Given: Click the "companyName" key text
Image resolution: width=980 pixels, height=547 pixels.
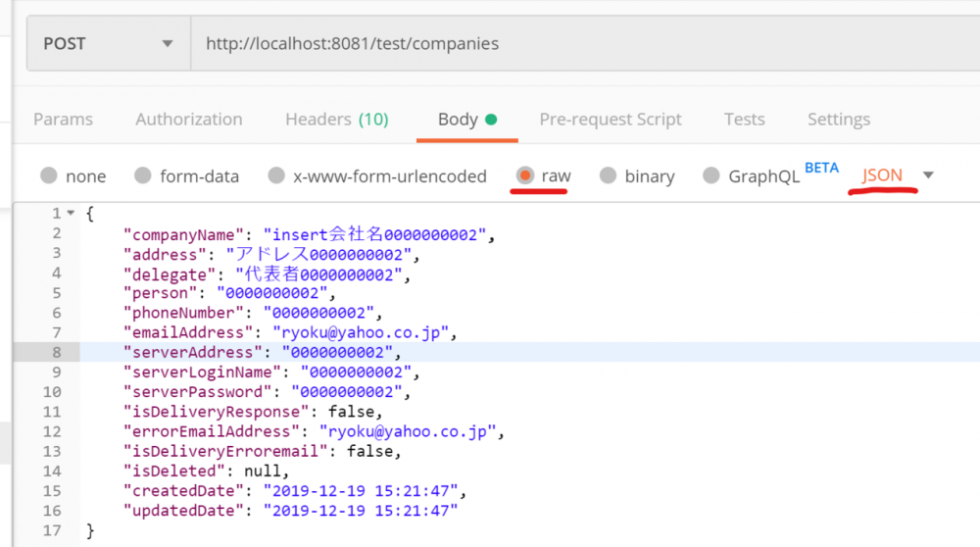Looking at the screenshot, I should 183,235.
